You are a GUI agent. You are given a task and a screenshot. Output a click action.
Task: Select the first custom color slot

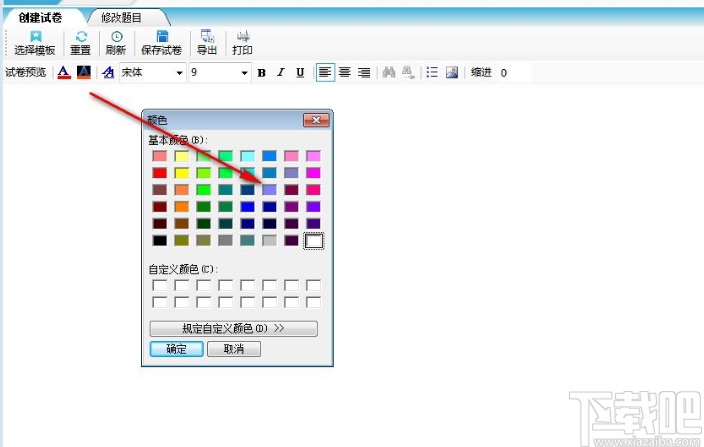coord(159,285)
